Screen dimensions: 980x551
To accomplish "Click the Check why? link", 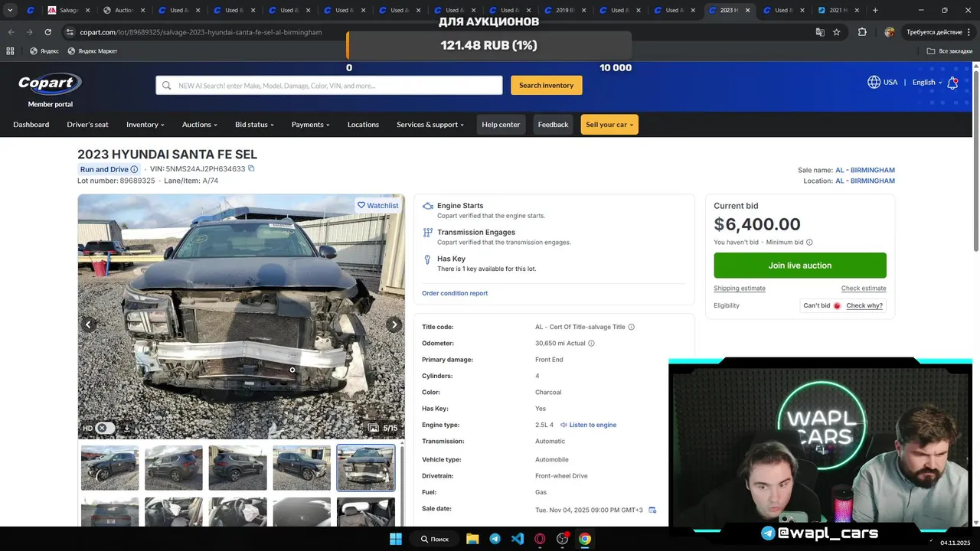I will [864, 305].
